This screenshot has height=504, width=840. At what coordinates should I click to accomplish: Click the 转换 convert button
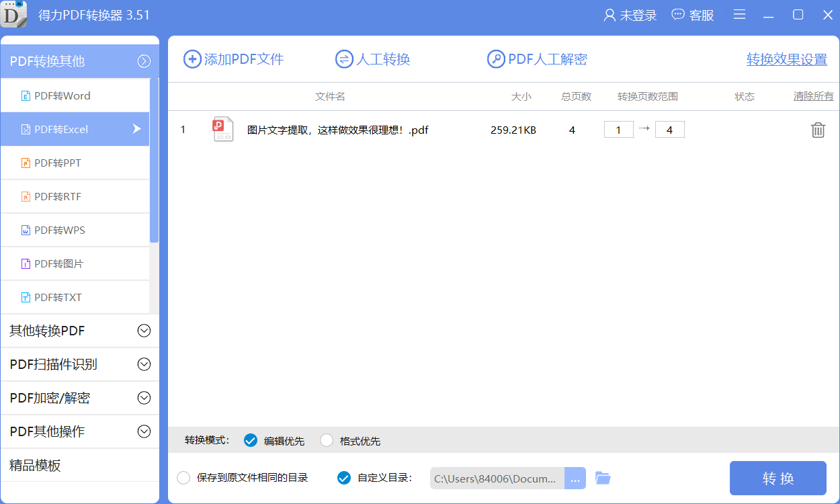point(778,478)
